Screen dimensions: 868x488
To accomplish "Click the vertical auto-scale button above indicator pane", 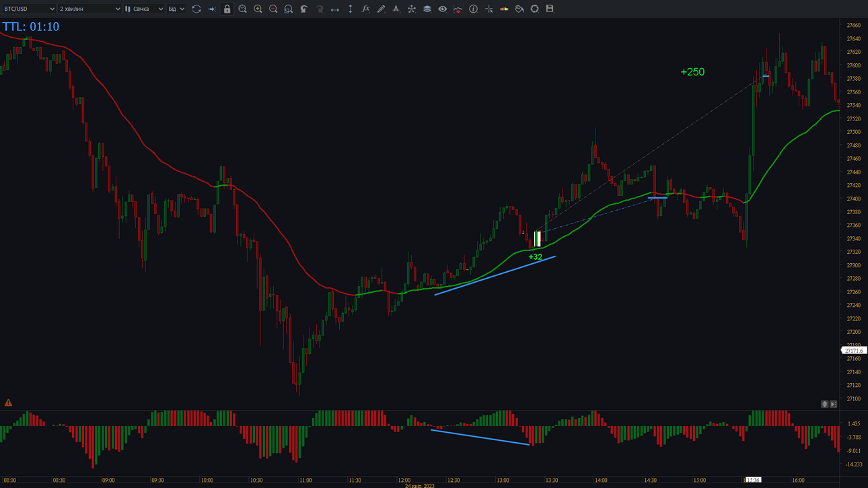I will click(824, 404).
